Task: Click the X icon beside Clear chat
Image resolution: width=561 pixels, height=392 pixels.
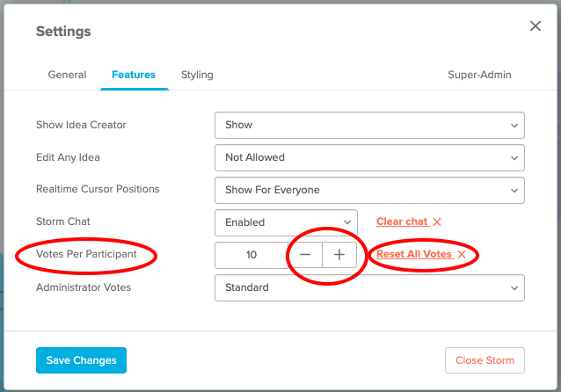Action: coord(437,221)
